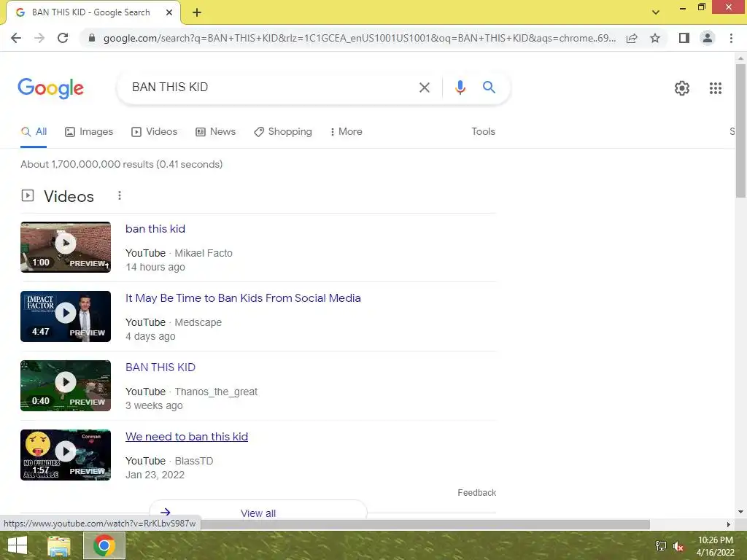Click 'Thanos_the_great' channel name
The image size is (747, 560).
click(x=216, y=392)
